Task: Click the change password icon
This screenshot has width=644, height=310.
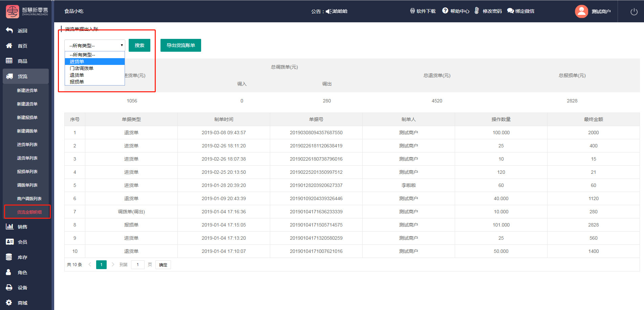Action: [x=477, y=11]
